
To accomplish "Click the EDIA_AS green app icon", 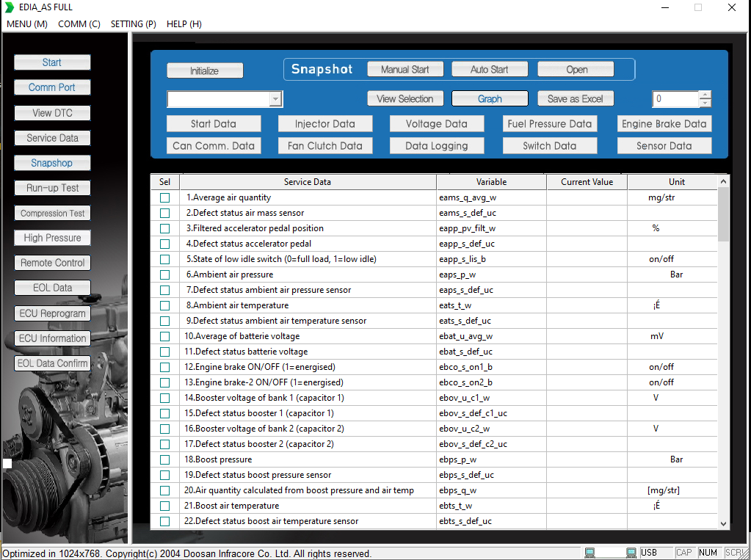I will [9, 7].
